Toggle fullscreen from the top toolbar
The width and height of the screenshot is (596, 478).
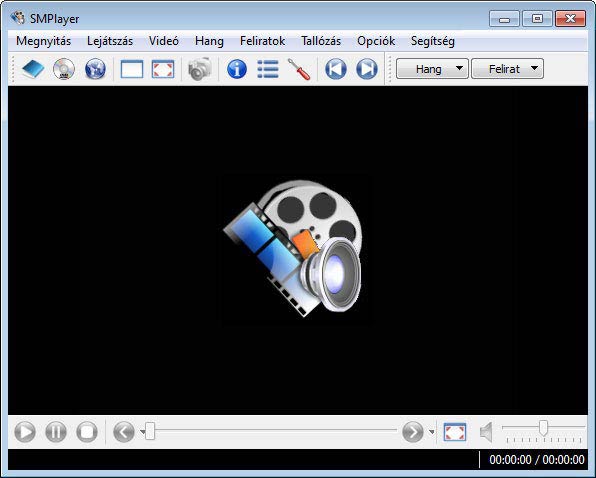tap(163, 69)
